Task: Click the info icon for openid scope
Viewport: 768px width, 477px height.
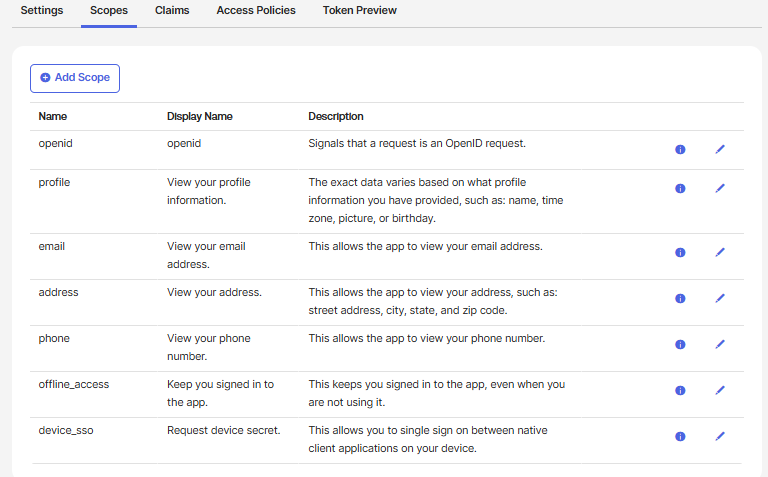Action: pyautogui.click(x=680, y=149)
